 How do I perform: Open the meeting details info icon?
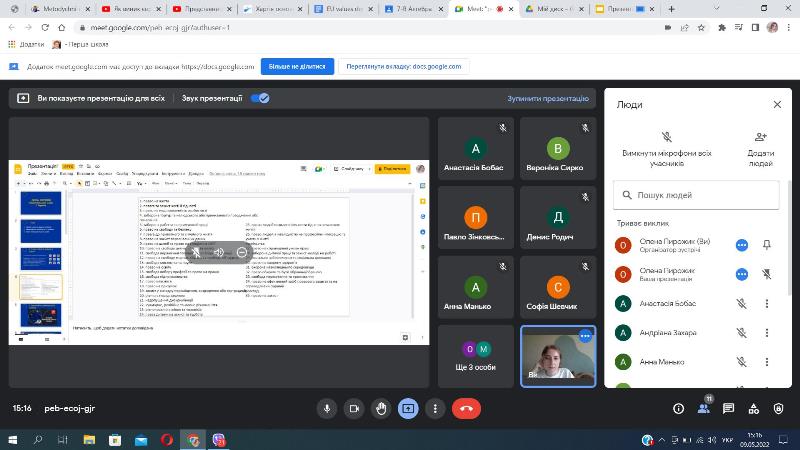pos(678,408)
